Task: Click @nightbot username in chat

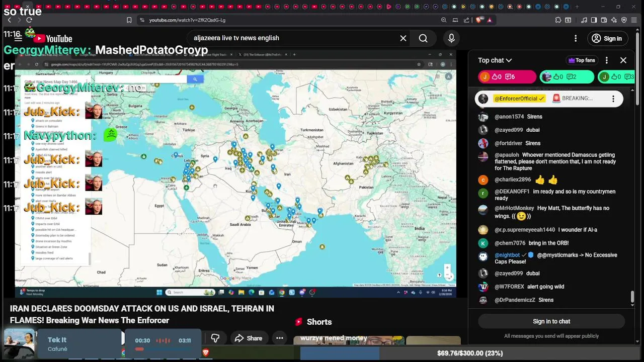Action: click(x=507, y=255)
